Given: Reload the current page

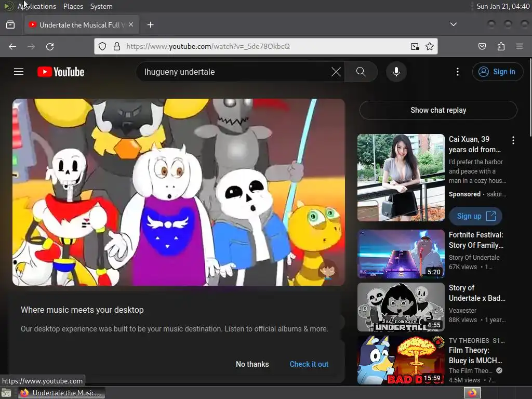Looking at the screenshot, I should (50, 46).
